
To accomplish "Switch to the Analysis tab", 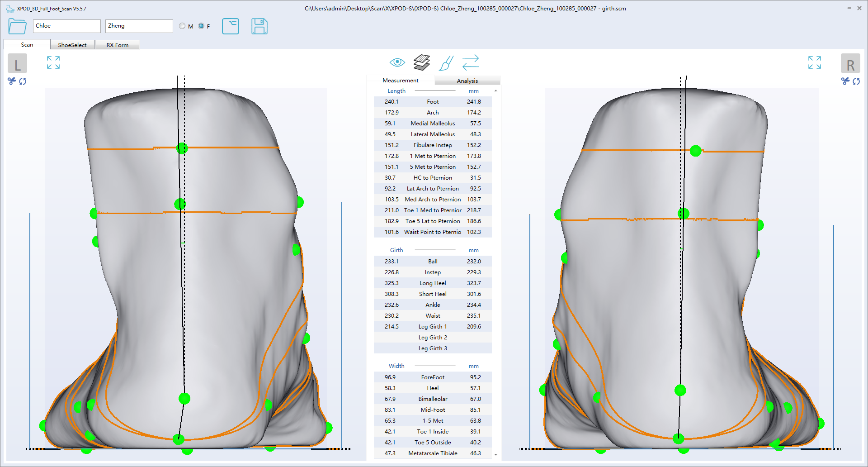I will [x=467, y=81].
